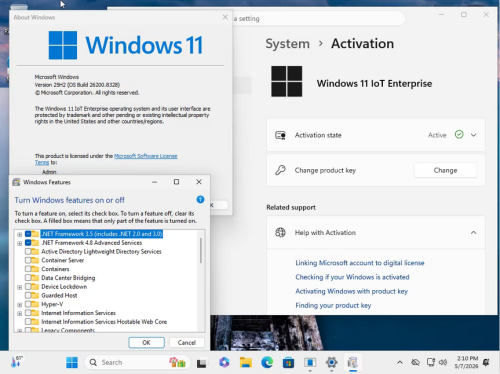Expand the Activation state chevron
The width and height of the screenshot is (500, 374).
click(x=474, y=135)
